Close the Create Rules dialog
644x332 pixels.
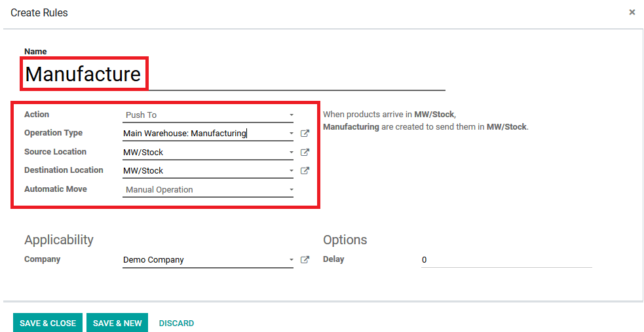tap(632, 12)
